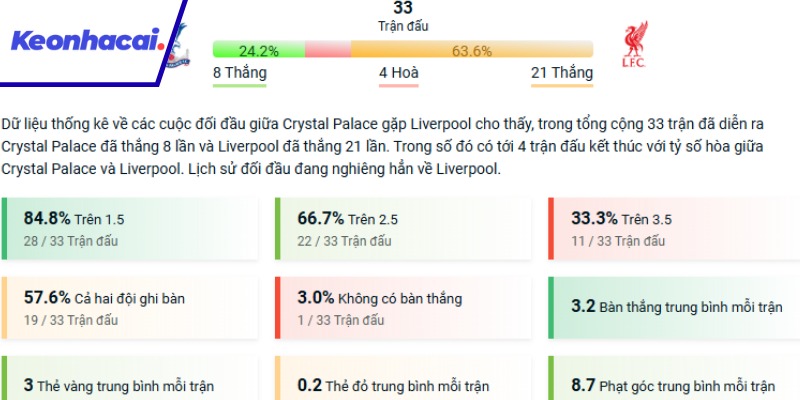
Task: Click the 3.2 Bàn thắng trung bình card
Action: [x=673, y=306]
